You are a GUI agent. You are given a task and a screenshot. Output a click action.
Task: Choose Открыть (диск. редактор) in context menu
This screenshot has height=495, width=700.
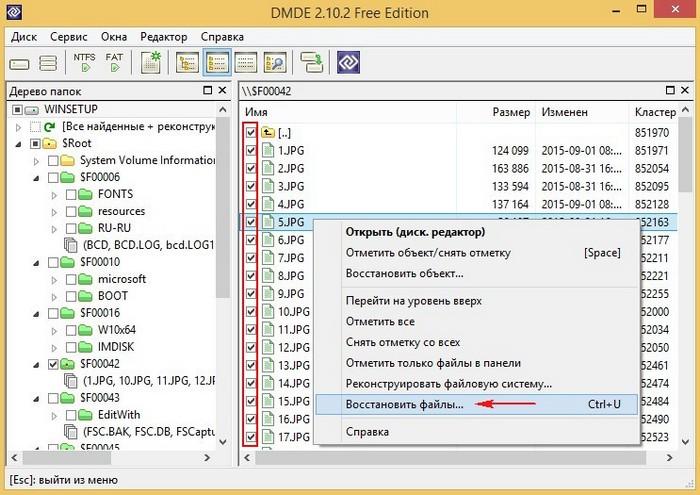476,232
